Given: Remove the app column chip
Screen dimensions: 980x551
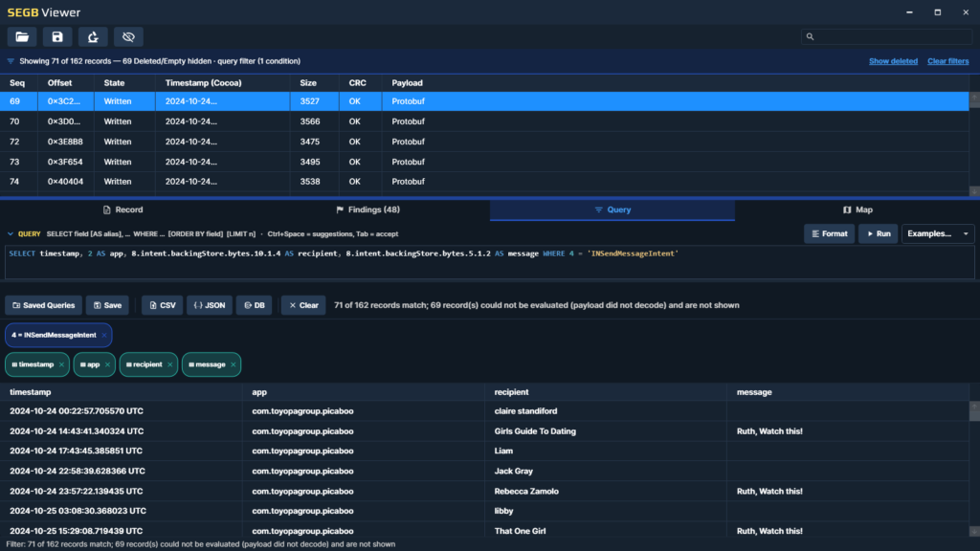Looking at the screenshot, I should point(107,364).
